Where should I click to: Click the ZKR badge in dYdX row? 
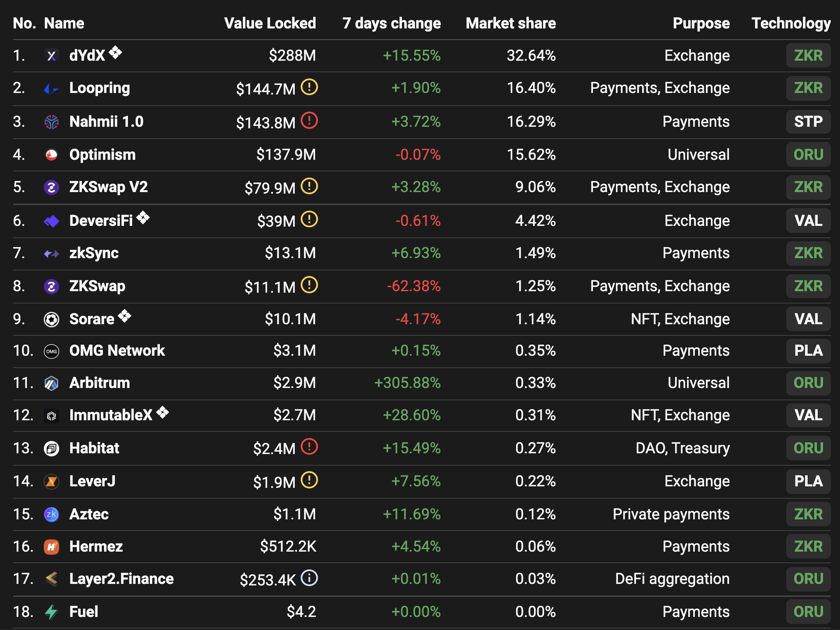tap(808, 56)
